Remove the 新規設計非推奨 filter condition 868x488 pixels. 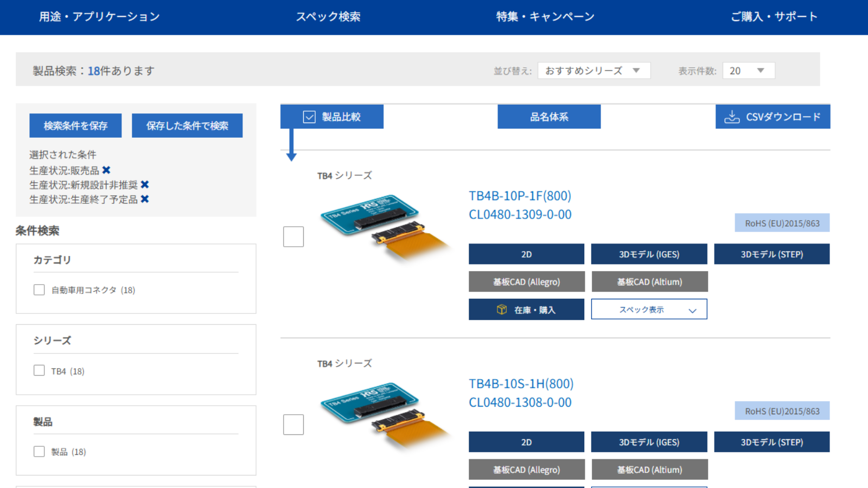[145, 185]
